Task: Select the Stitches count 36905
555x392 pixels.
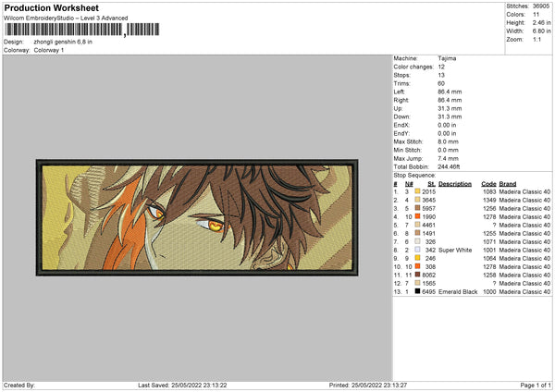Action: pyautogui.click(x=541, y=6)
